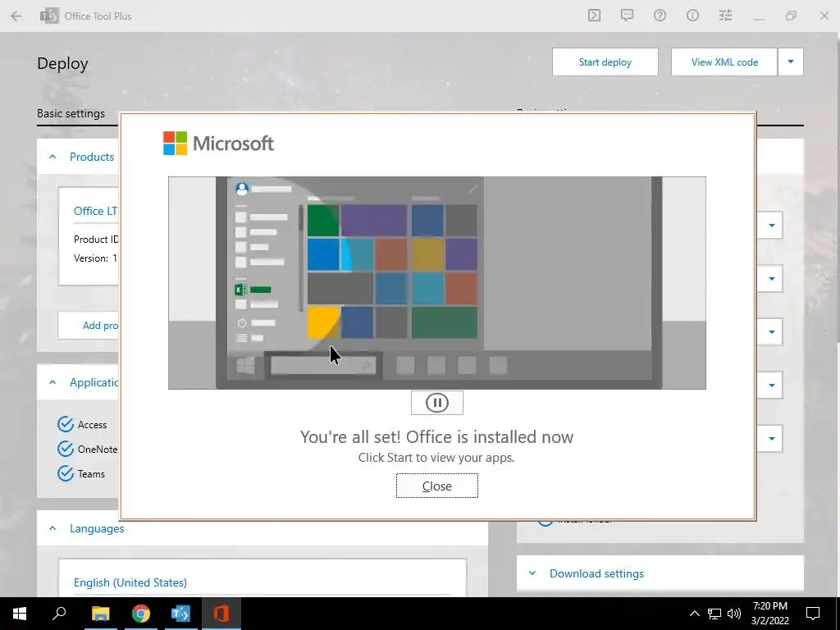This screenshot has height=630, width=840.
Task: Switch to Office Tool Plus taskbar icon
Action: pyautogui.click(x=181, y=614)
